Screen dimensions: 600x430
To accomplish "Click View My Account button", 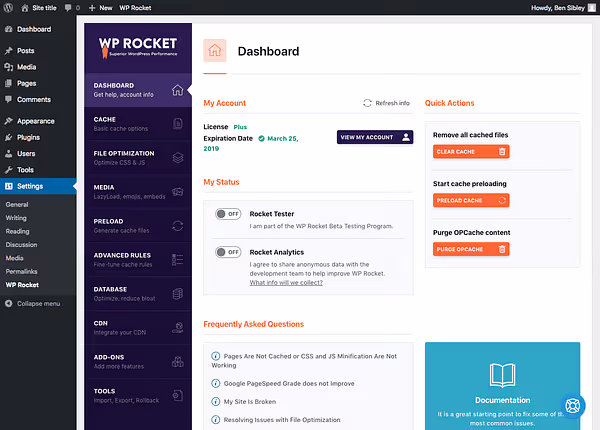I will 375,137.
